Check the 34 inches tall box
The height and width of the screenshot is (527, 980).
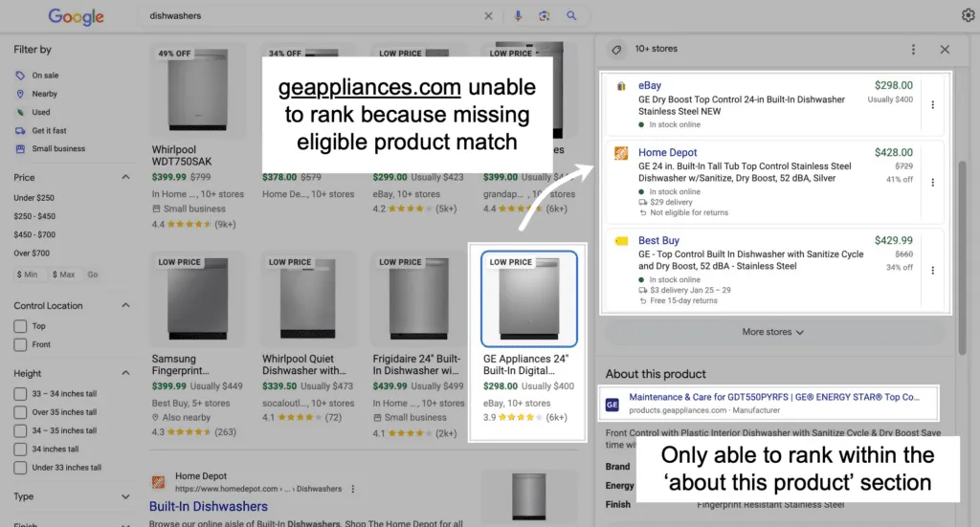point(20,449)
